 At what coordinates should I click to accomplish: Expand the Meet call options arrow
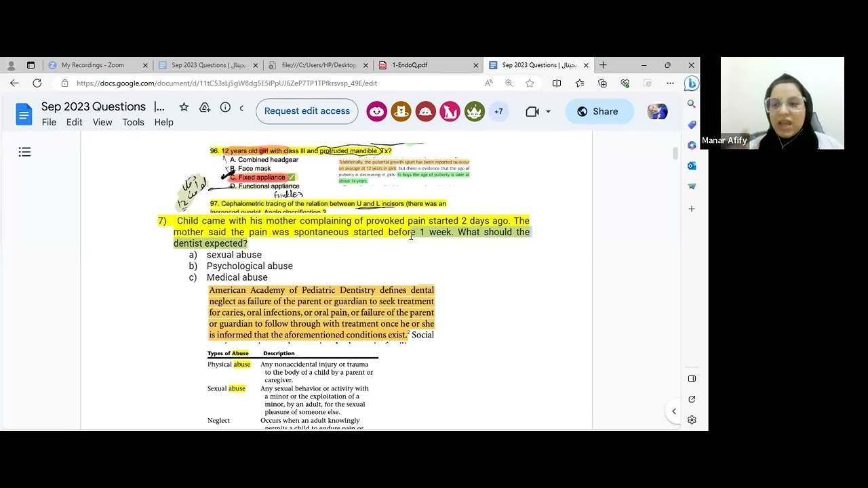(548, 111)
